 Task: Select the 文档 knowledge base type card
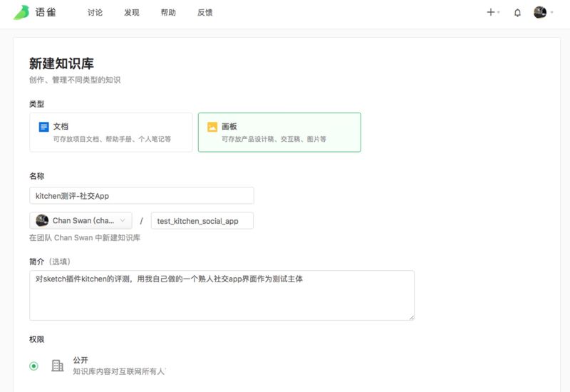[111, 133]
